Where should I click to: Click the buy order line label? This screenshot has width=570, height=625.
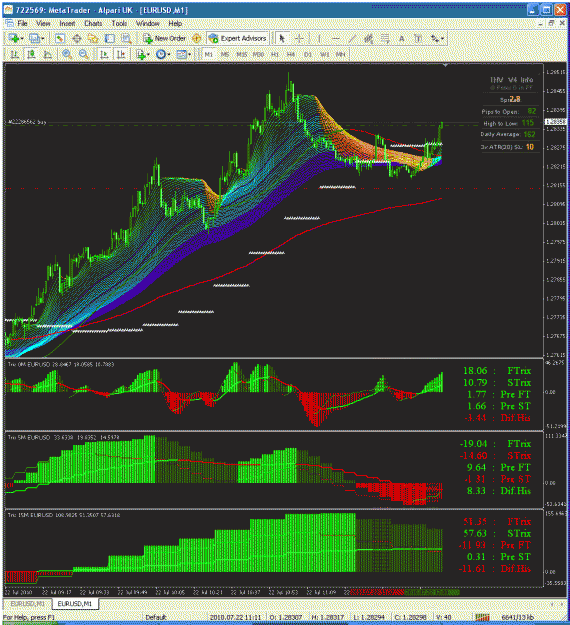tap(27, 122)
